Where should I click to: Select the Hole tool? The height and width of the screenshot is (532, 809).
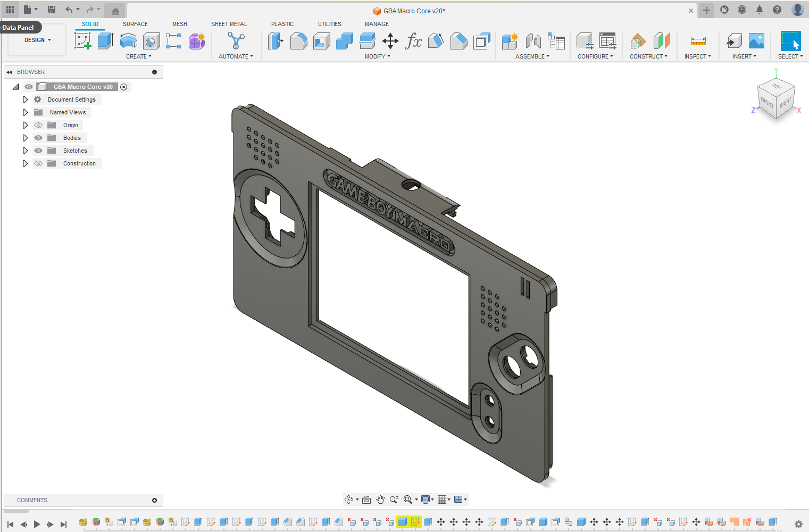pyautogui.click(x=152, y=41)
